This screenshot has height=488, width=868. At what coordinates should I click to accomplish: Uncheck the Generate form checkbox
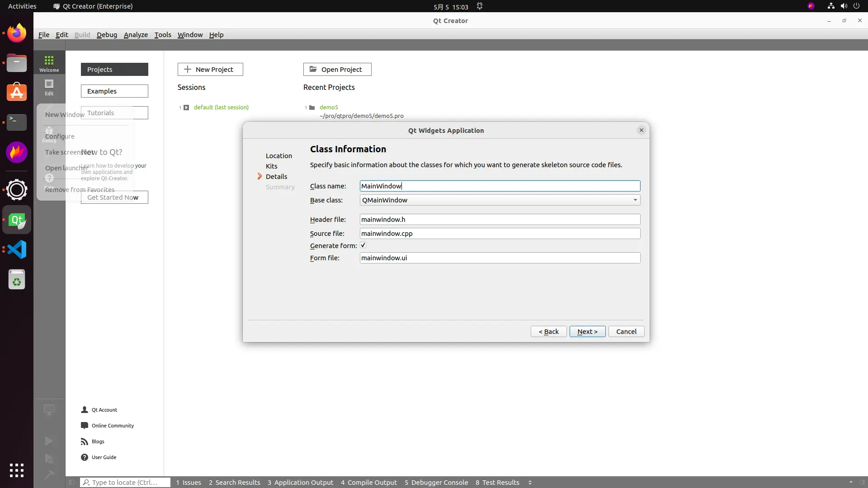363,245
